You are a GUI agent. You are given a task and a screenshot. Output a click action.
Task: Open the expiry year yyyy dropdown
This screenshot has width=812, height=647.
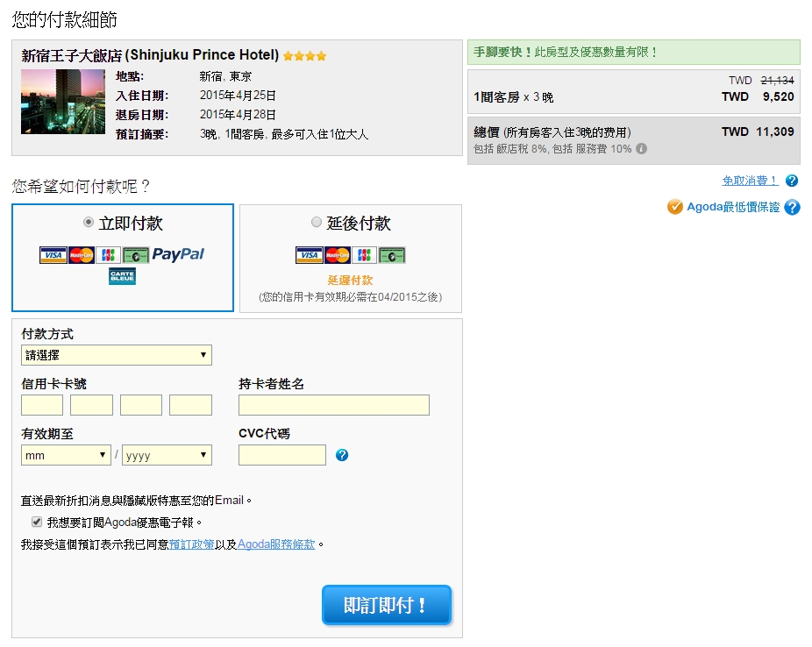point(167,455)
